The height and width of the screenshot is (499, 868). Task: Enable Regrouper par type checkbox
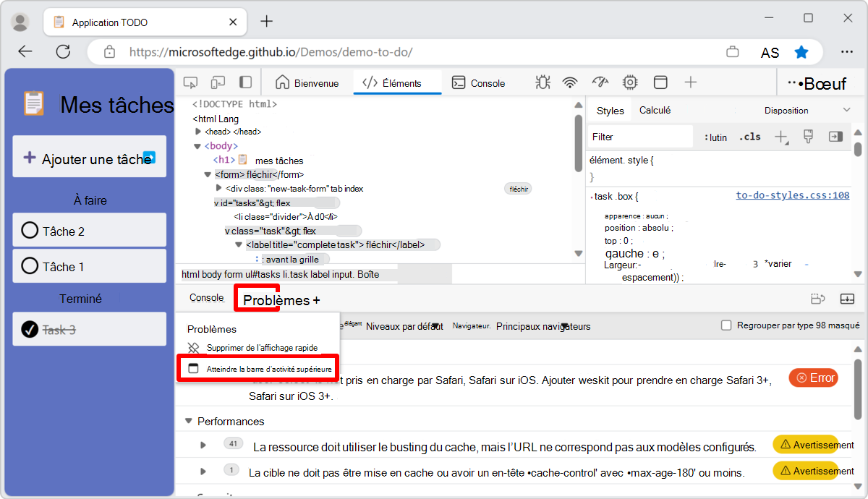(726, 326)
